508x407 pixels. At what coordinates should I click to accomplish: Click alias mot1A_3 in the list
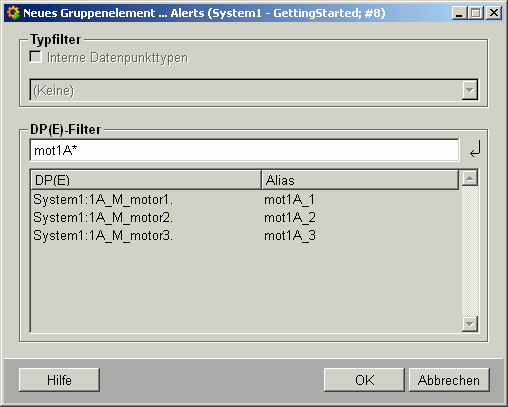click(289, 236)
